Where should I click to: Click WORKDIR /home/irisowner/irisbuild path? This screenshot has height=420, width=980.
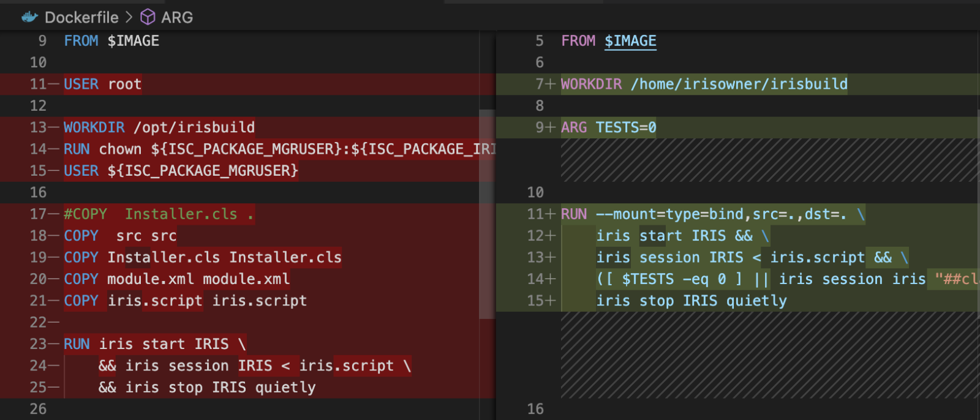739,84
